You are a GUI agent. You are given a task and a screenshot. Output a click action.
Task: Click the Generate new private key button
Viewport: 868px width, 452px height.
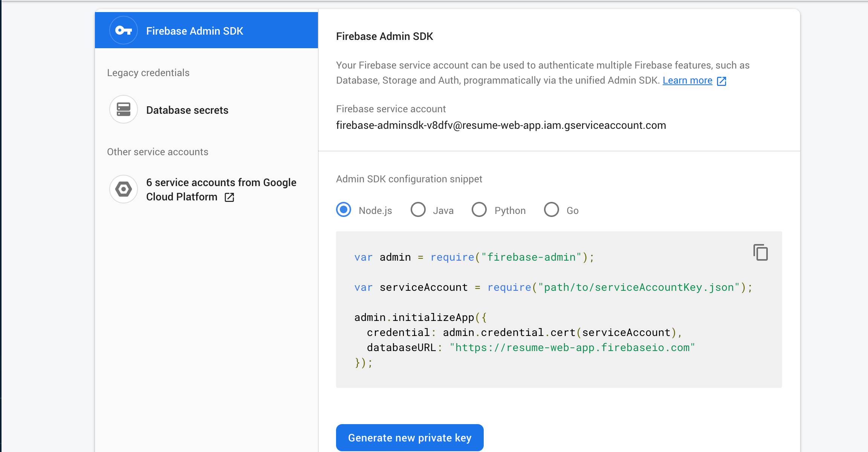(410, 438)
